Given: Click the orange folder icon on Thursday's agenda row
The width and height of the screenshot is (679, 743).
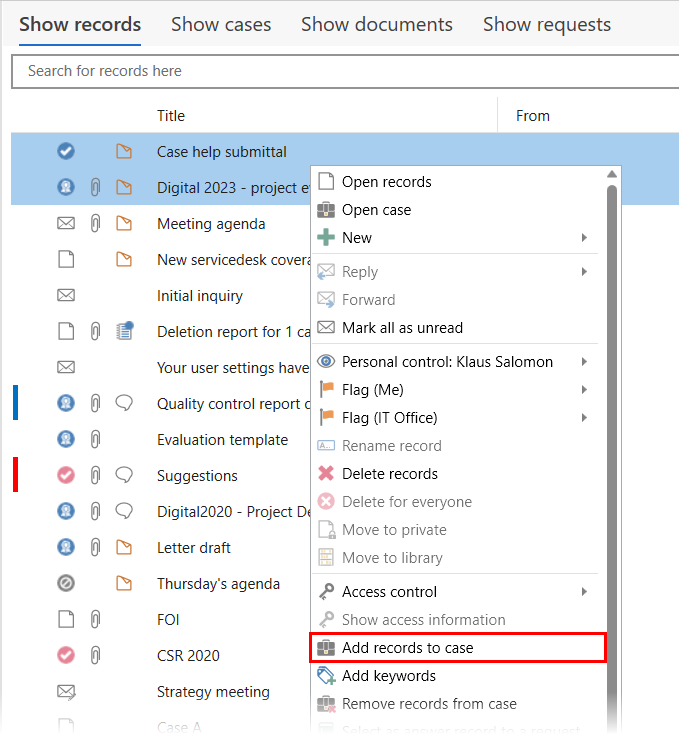Looking at the screenshot, I should pyautogui.click(x=124, y=583).
